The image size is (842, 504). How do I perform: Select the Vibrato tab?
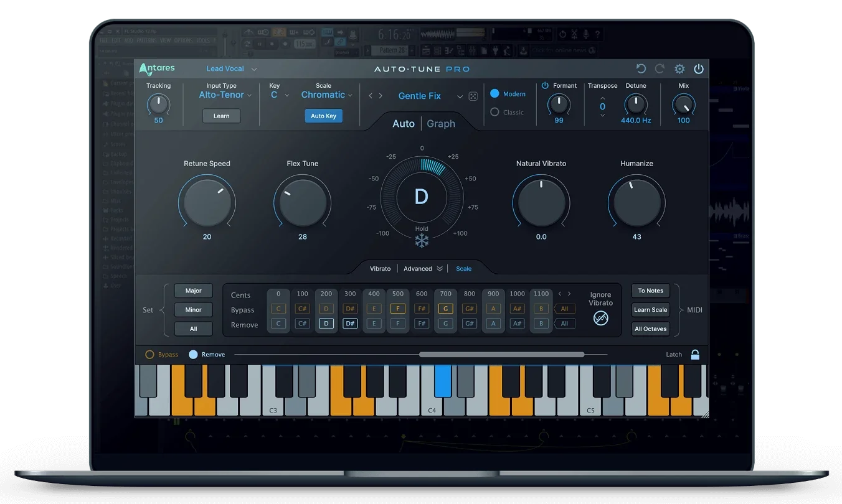click(x=381, y=269)
